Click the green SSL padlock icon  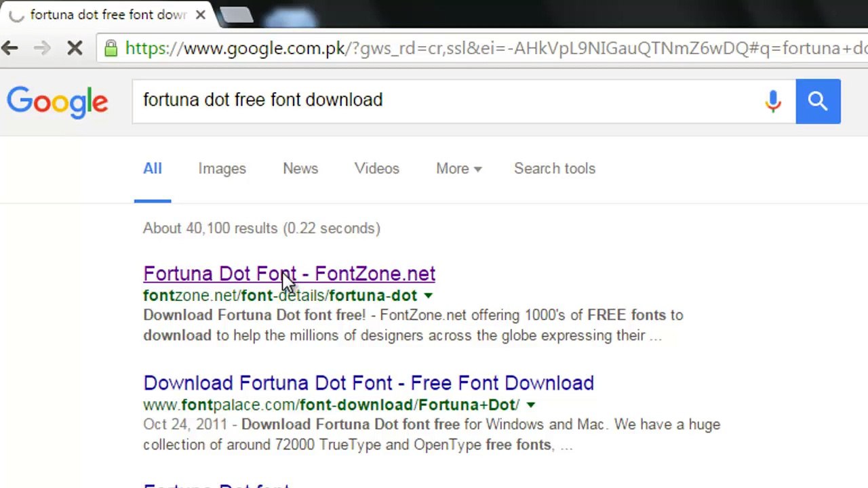point(111,48)
